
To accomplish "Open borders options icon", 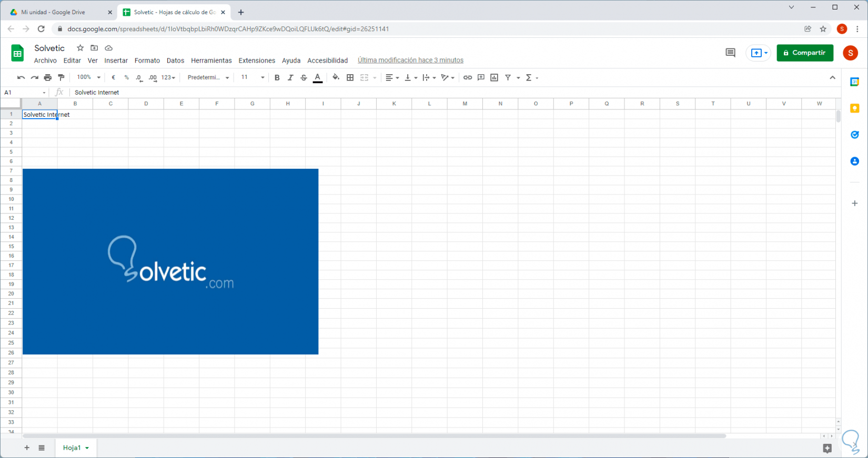I will (x=350, y=78).
